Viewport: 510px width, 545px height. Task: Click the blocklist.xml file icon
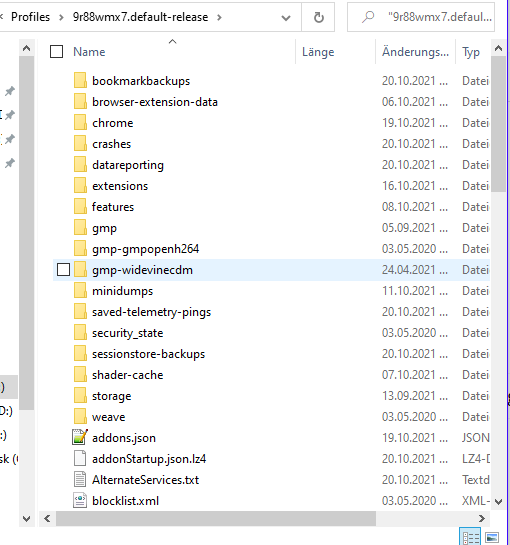pos(80,501)
